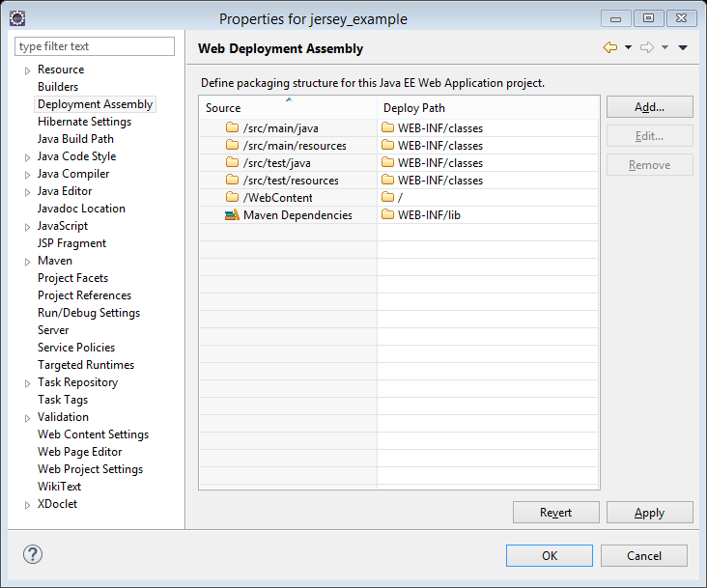
Task: Open Hibernate Settings page
Action: coord(84,122)
